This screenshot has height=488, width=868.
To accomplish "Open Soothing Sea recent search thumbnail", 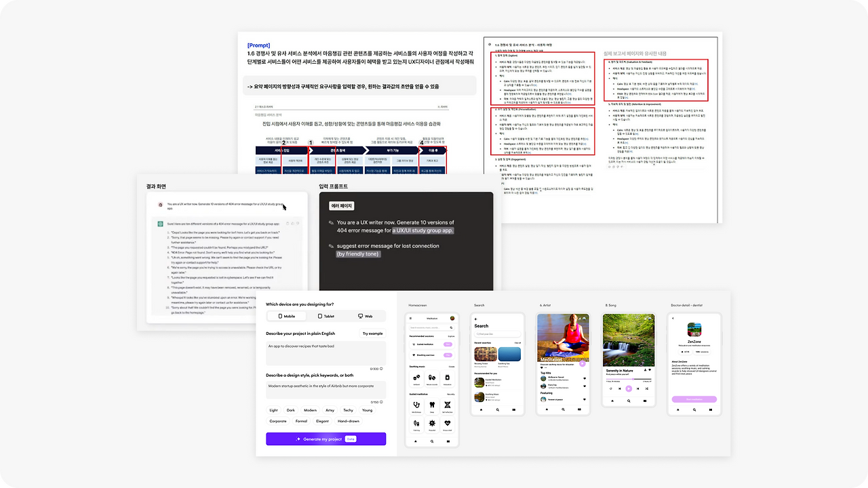I will click(x=509, y=354).
